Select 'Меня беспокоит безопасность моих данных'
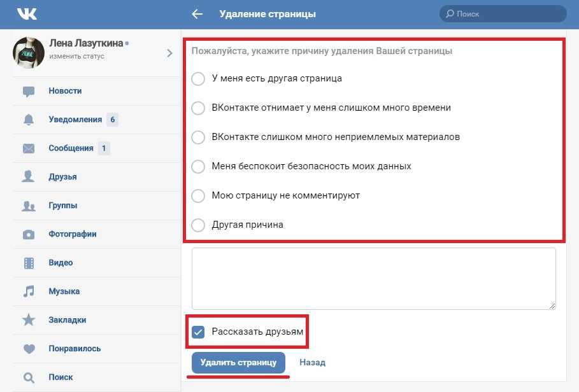This screenshot has height=392, width=579. click(198, 166)
